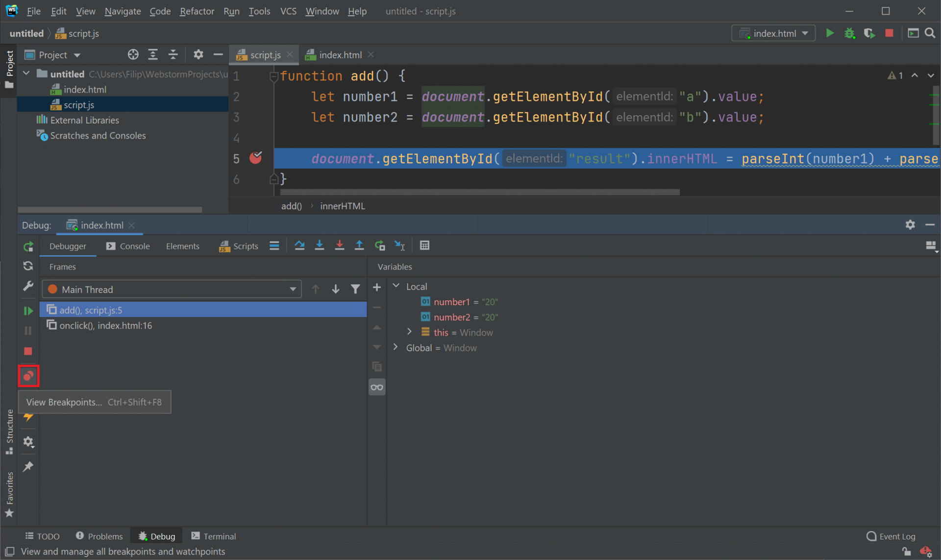
Task: Expand the Global variable node
Action: click(x=396, y=347)
